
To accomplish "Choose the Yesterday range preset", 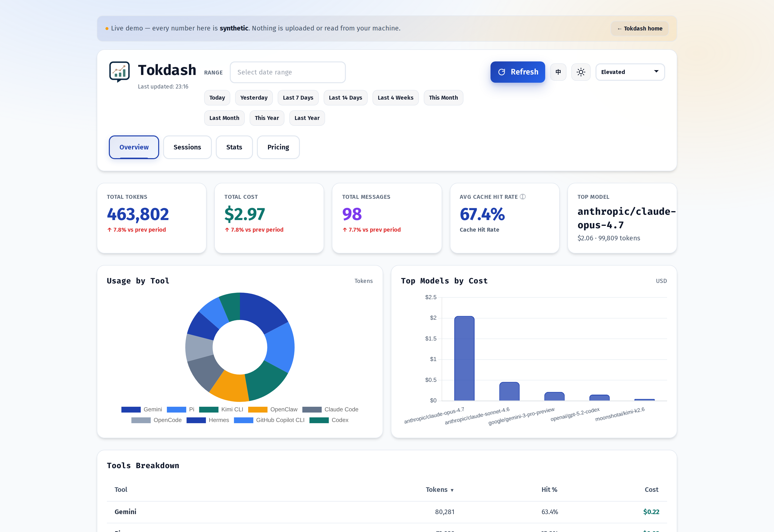I will point(254,98).
